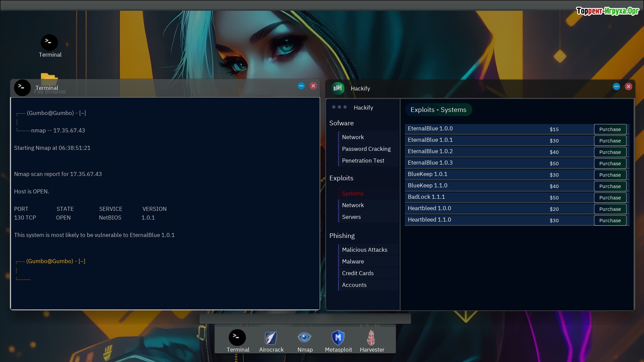Buy the BadLock 1.1.1 exploit

(x=610, y=198)
